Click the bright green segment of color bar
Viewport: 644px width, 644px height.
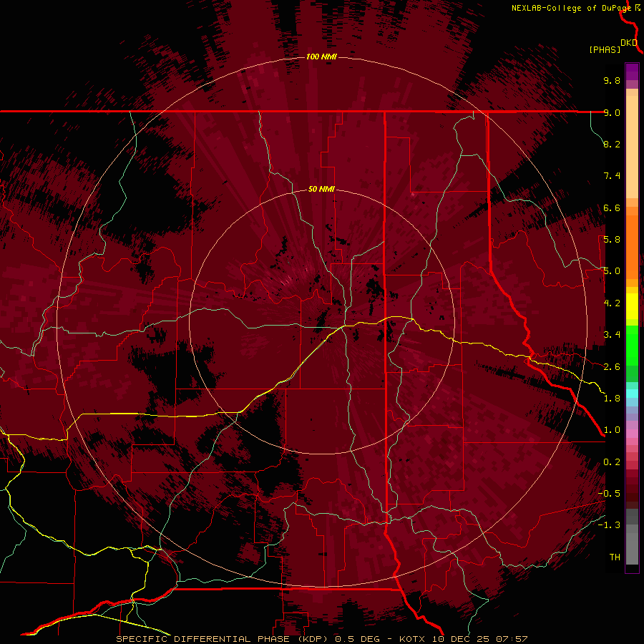click(632, 345)
